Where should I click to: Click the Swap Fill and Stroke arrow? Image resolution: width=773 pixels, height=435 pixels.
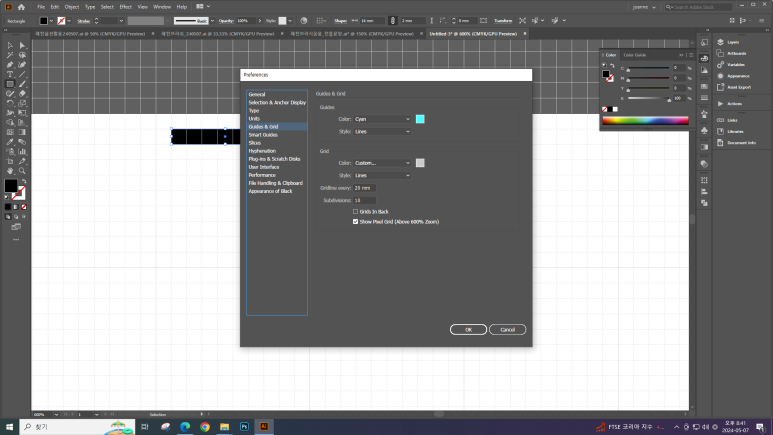tap(24, 181)
